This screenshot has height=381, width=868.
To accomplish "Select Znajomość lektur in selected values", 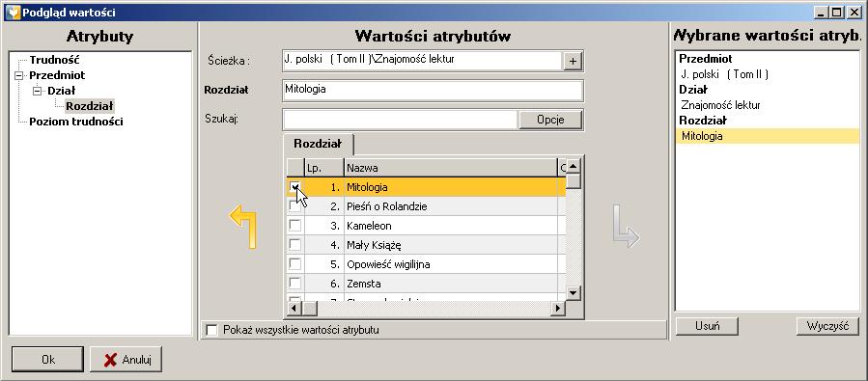I will 720,105.
